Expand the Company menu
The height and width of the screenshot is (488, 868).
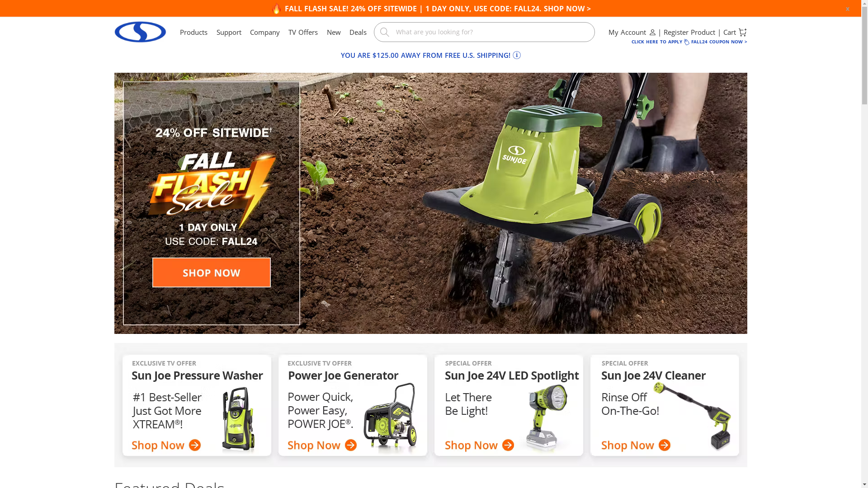265,32
